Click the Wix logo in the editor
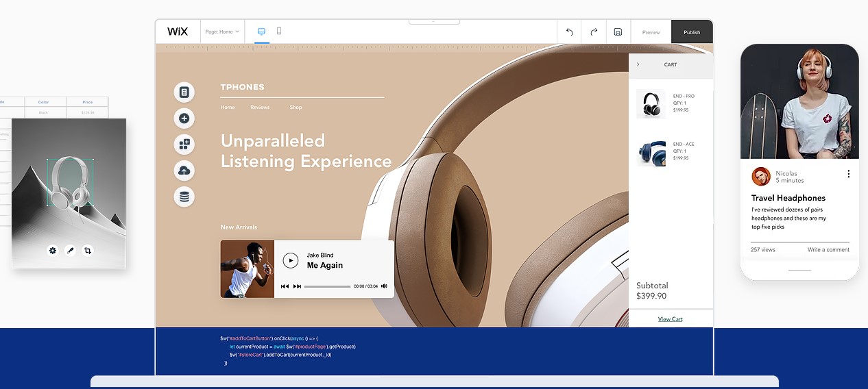The image size is (868, 389). pyautogui.click(x=178, y=32)
